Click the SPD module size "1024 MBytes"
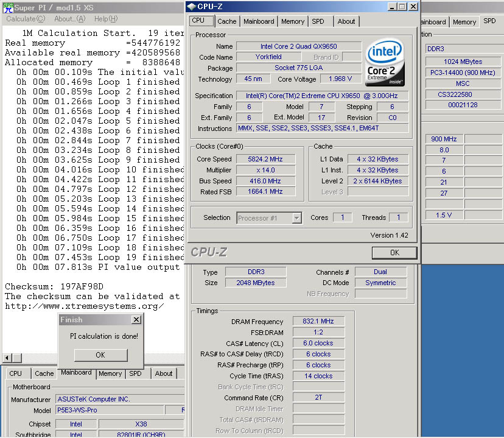The width and height of the screenshot is (504, 438). [463, 62]
